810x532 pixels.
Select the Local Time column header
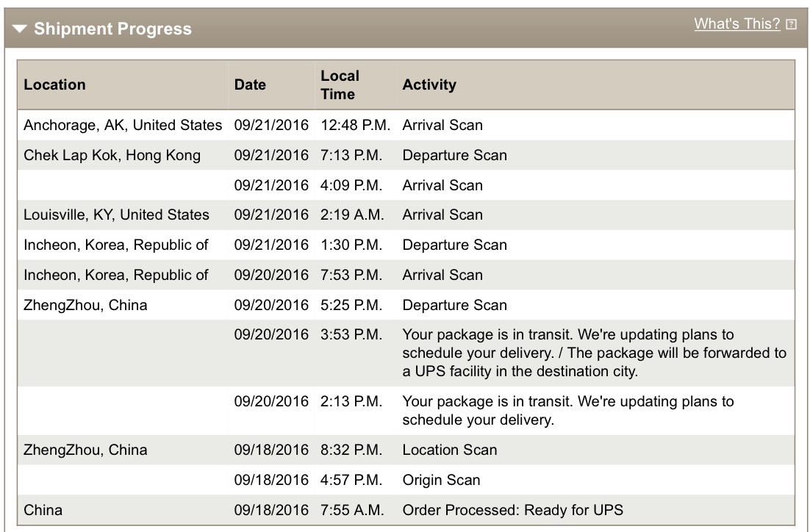click(x=340, y=85)
